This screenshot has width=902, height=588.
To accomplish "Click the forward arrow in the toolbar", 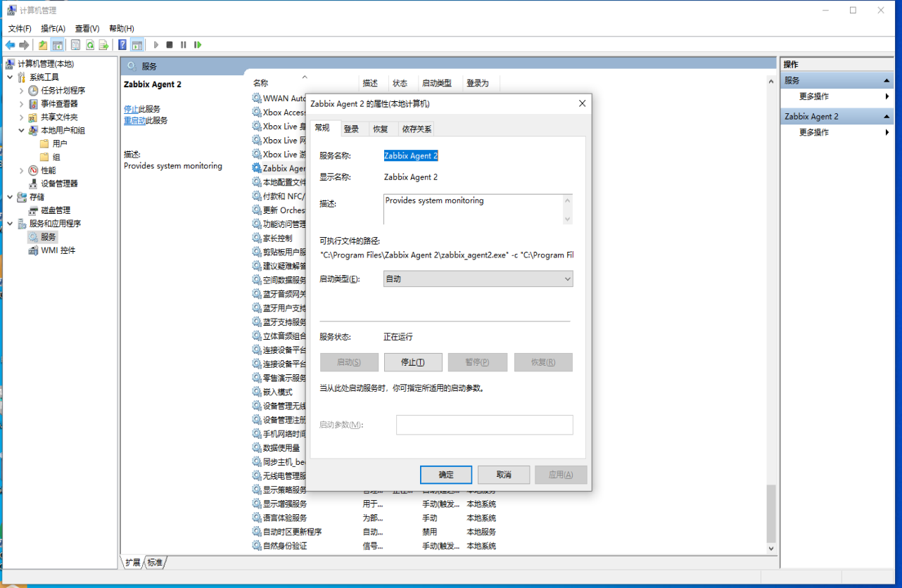I will (24, 45).
